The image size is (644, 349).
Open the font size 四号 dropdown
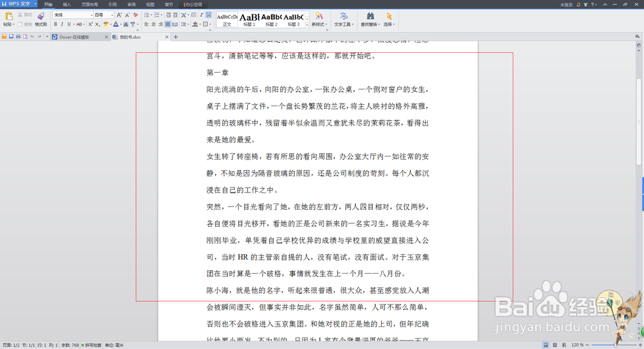tap(112, 15)
